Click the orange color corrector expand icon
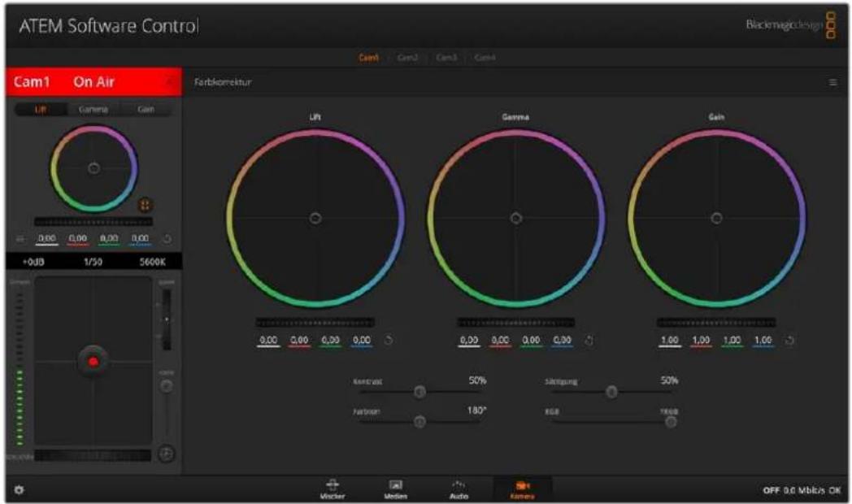 pyautogui.click(x=145, y=205)
